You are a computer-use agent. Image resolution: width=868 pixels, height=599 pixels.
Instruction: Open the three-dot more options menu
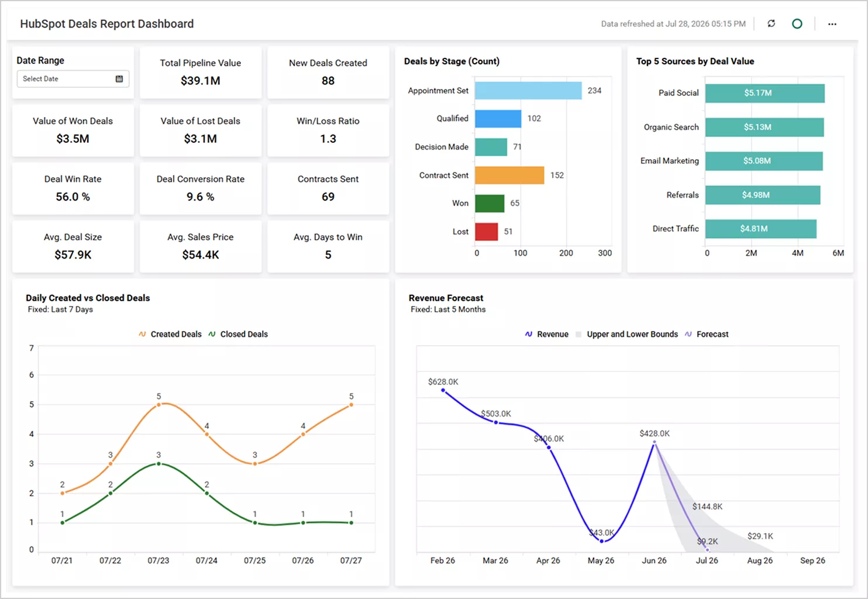(832, 24)
